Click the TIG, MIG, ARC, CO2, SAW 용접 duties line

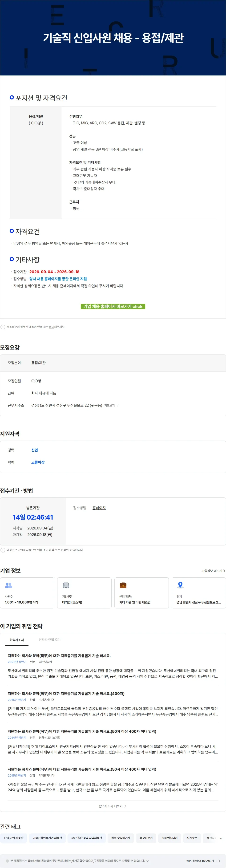pos(109,123)
